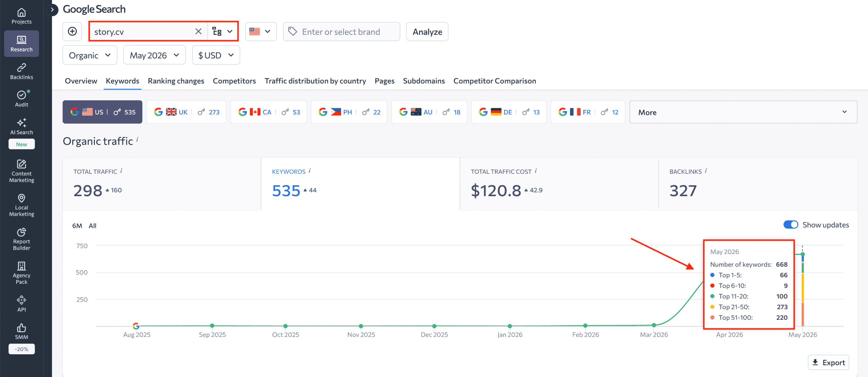Switch to the Pages tab

(x=384, y=81)
